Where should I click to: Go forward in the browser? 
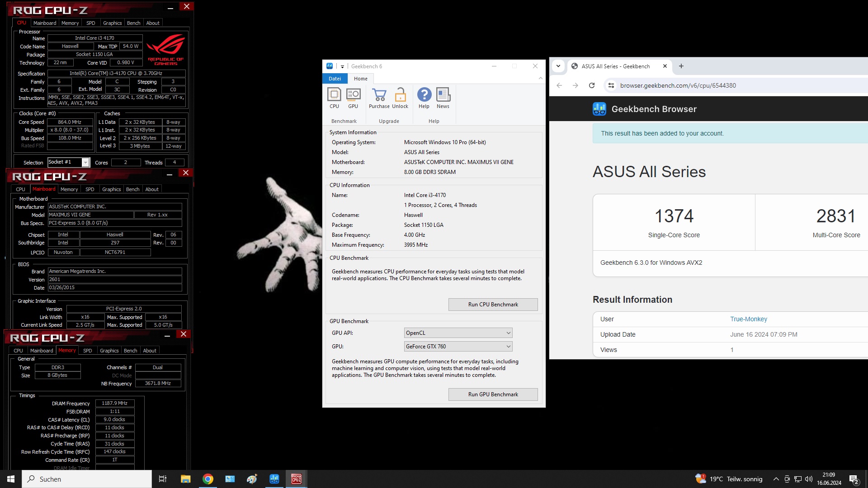tap(576, 85)
